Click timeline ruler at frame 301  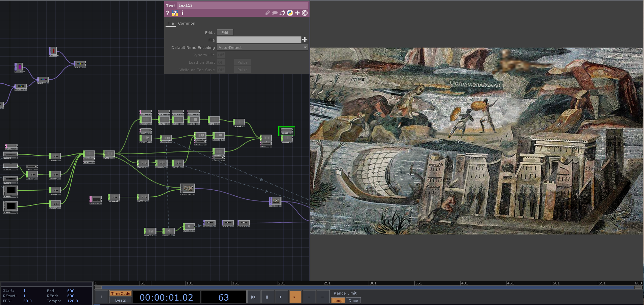(x=373, y=283)
